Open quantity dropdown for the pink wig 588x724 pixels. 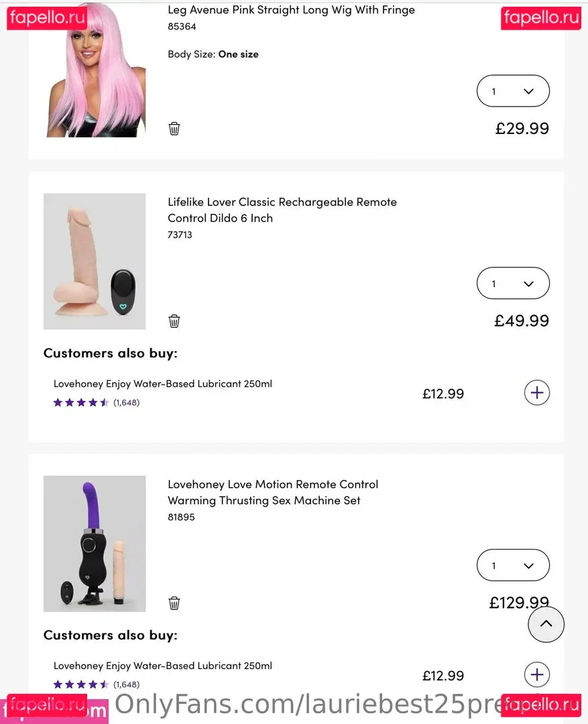(513, 91)
